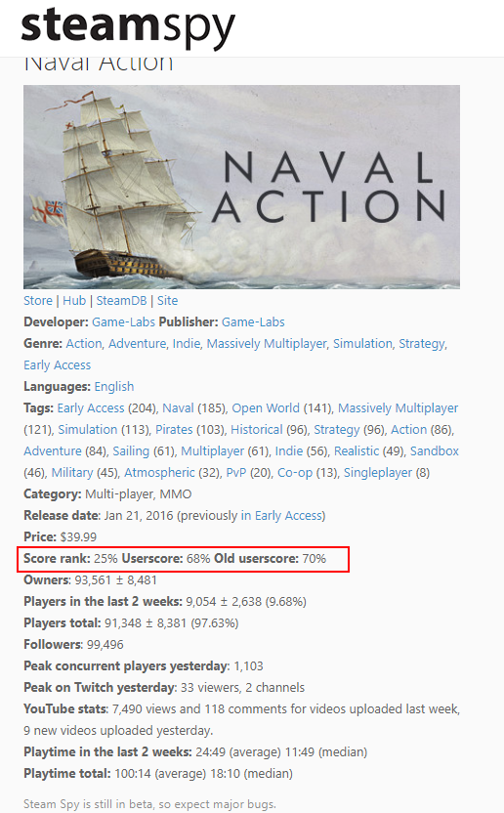Click the Score rank value 25%
The image size is (504, 813).
(105, 559)
